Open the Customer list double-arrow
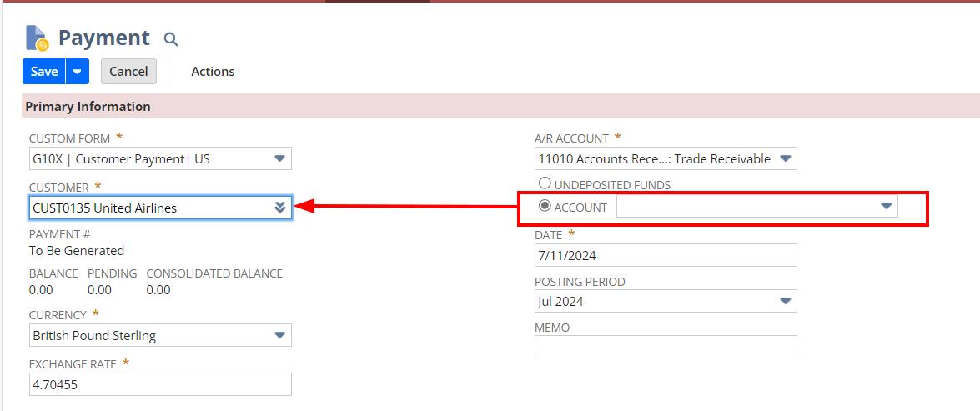This screenshot has height=411, width=980. coord(280,208)
